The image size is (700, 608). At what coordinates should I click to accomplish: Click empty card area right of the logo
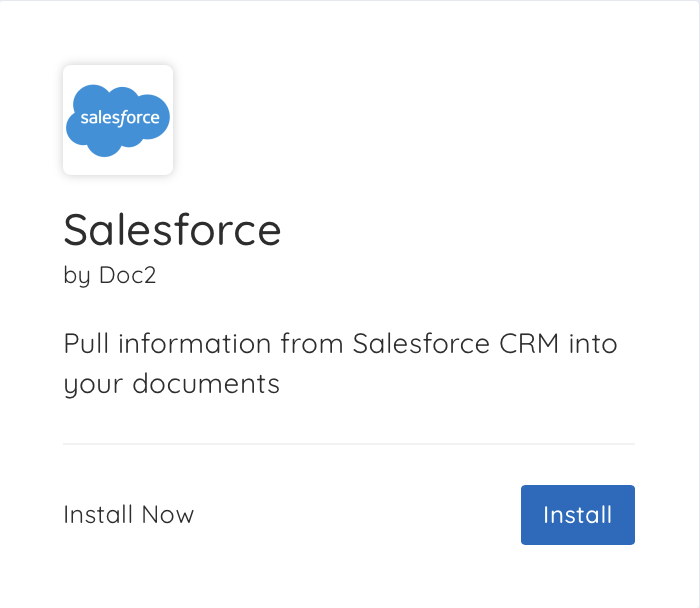pos(402,121)
